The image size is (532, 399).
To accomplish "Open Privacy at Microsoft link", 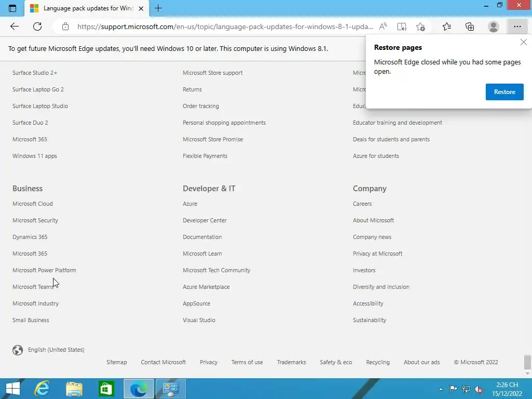I will coord(378,254).
